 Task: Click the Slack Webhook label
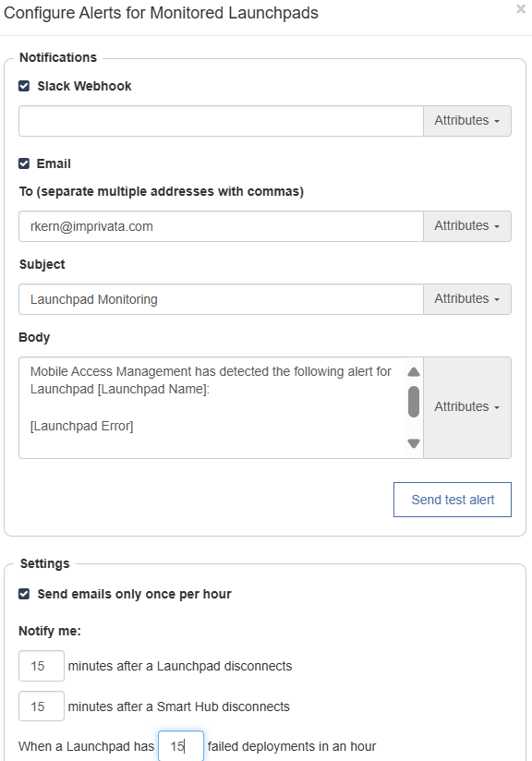click(84, 87)
